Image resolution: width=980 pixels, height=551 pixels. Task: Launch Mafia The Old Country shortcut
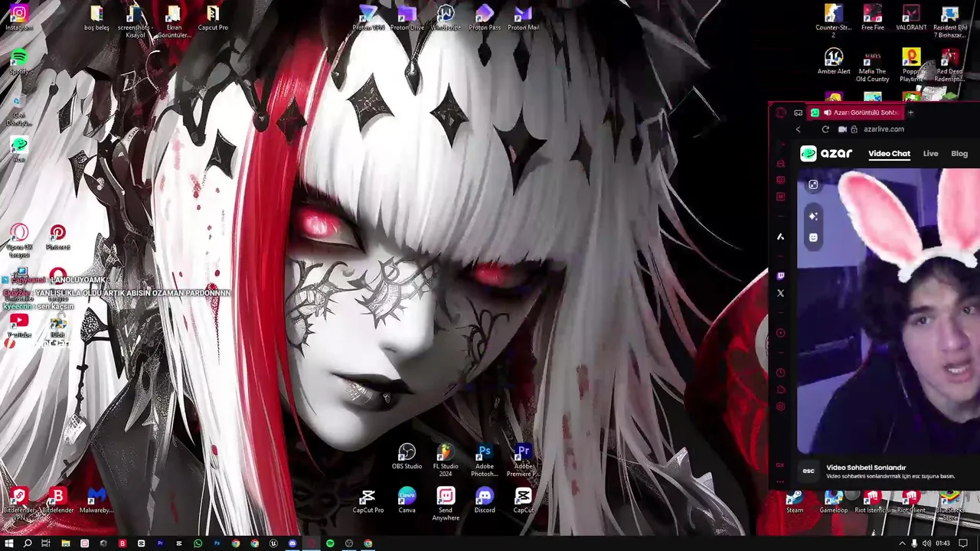click(x=872, y=65)
